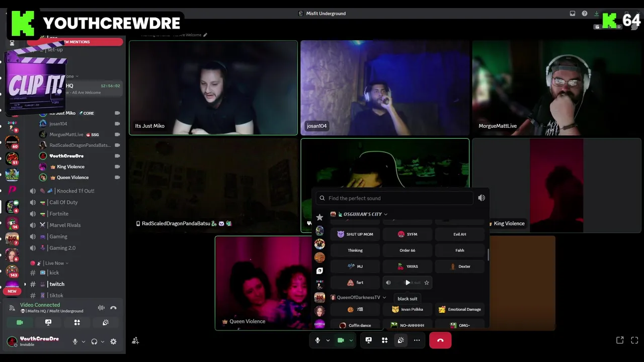The height and width of the screenshot is (362, 644).
Task: Open output device dropdown in user panel
Action: pos(103,341)
